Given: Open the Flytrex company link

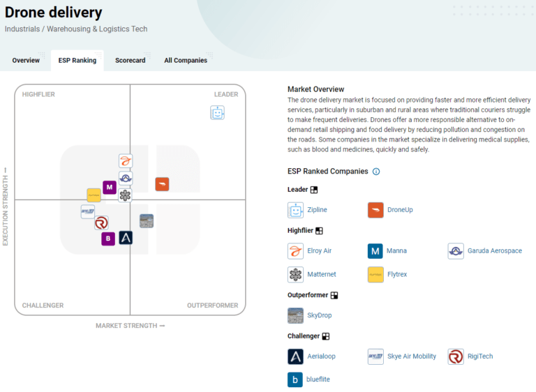Looking at the screenshot, I should [x=397, y=274].
